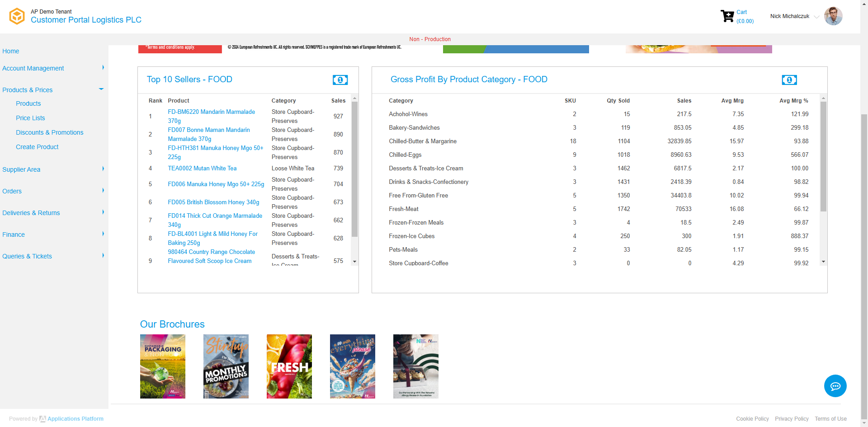
Task: Open the Sustainable Packaging brochure thumbnail
Action: pyautogui.click(x=163, y=366)
